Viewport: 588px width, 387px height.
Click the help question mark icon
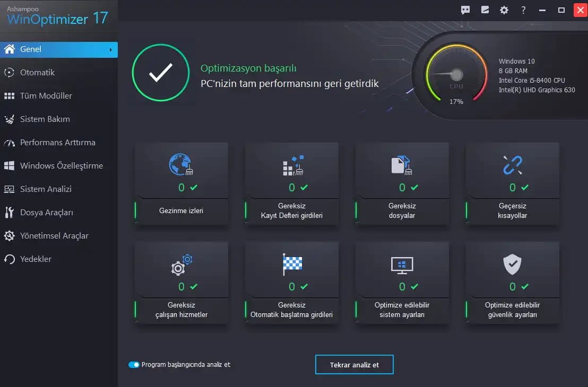[523, 10]
